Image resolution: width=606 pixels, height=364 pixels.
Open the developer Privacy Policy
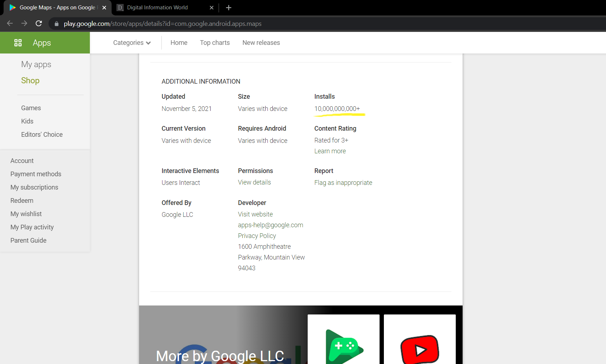point(257,236)
